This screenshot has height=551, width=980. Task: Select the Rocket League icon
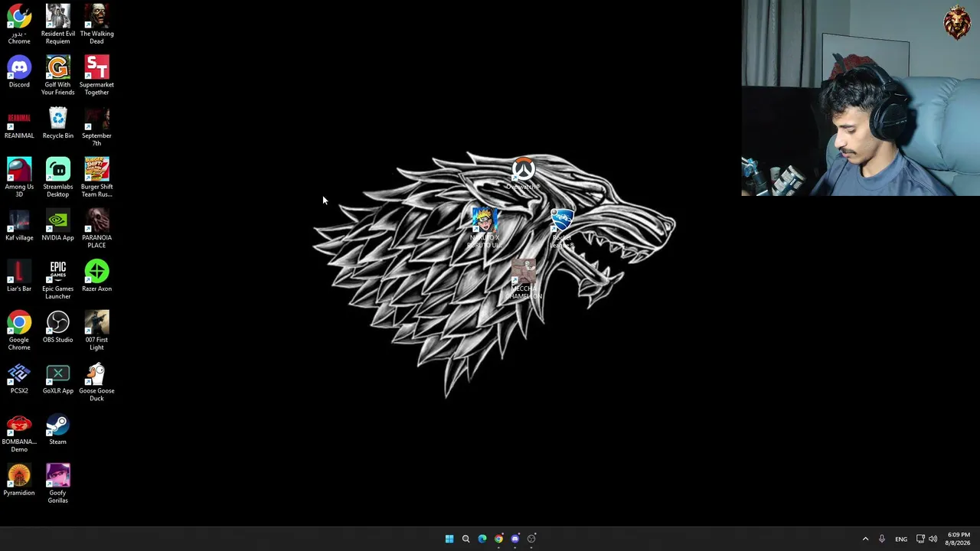coord(562,228)
